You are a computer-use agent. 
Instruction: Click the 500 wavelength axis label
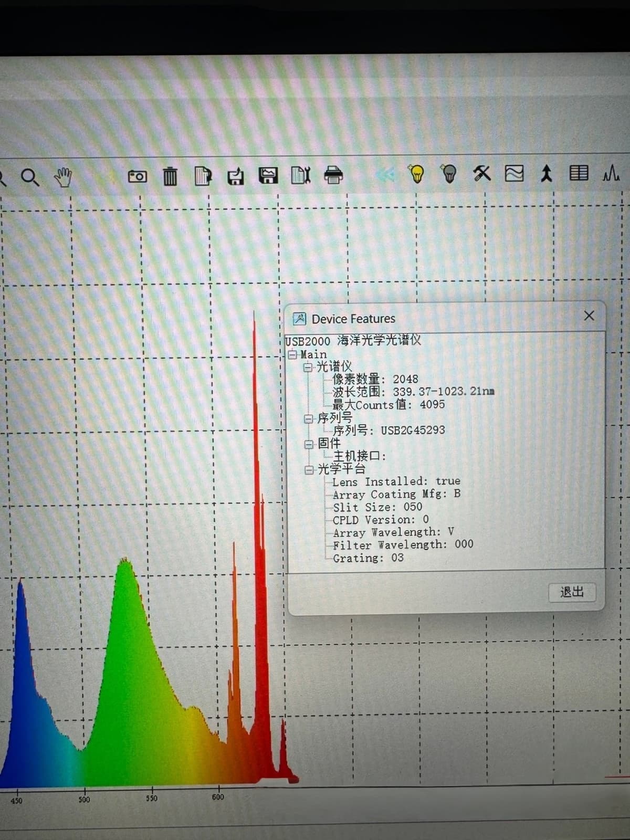pyautogui.click(x=84, y=800)
